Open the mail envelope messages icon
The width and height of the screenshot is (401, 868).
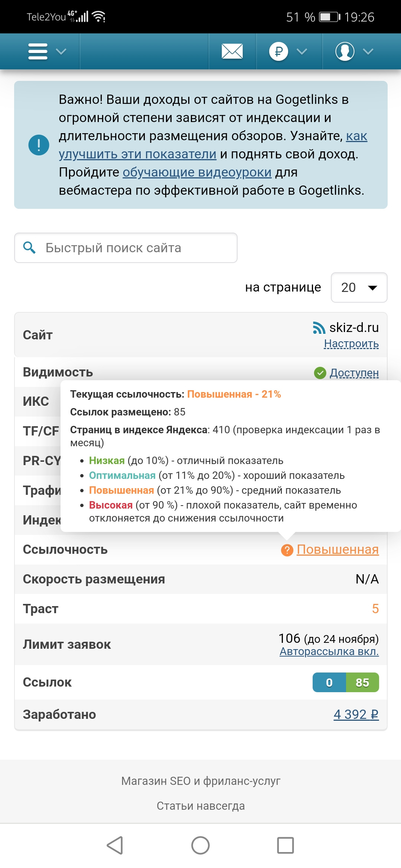click(x=232, y=51)
